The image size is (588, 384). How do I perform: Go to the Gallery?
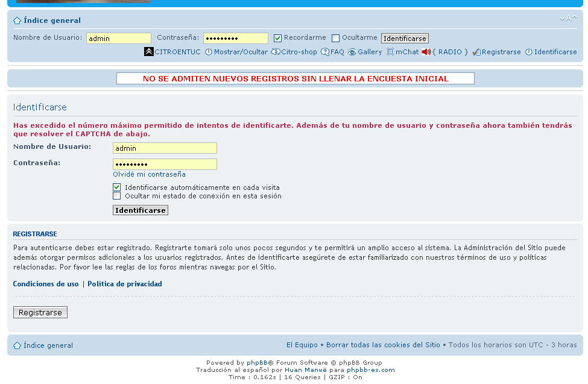(370, 52)
